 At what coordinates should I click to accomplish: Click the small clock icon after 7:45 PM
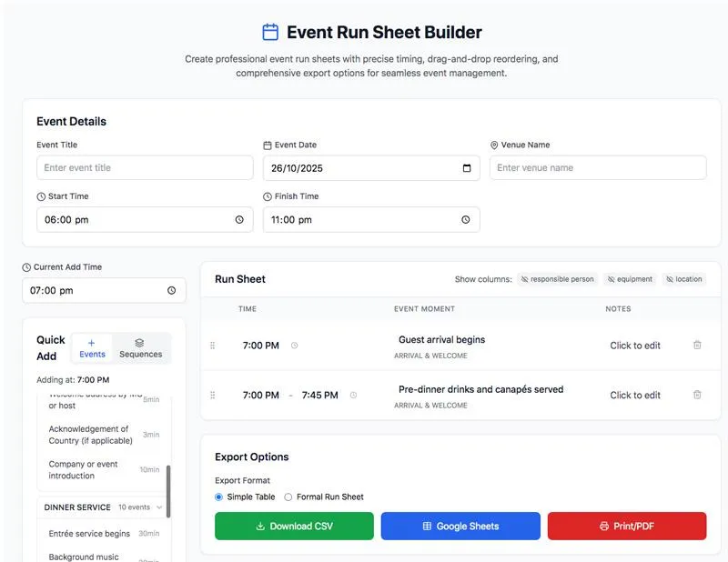coord(353,395)
